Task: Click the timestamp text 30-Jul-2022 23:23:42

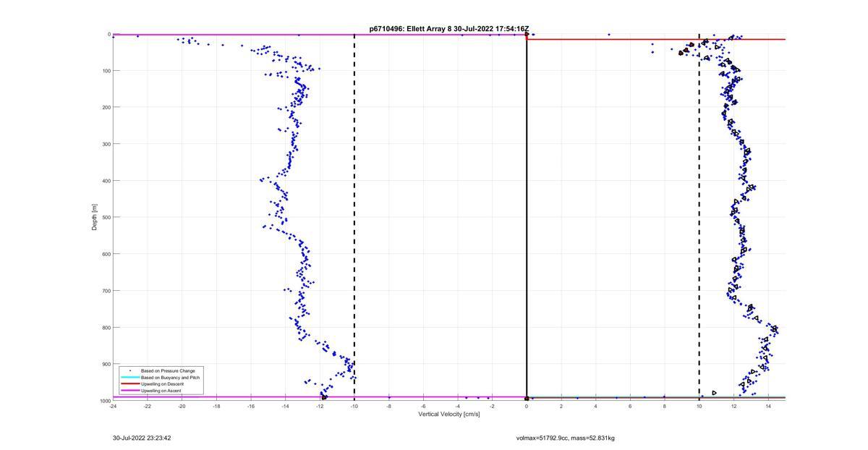Action: click(x=142, y=438)
